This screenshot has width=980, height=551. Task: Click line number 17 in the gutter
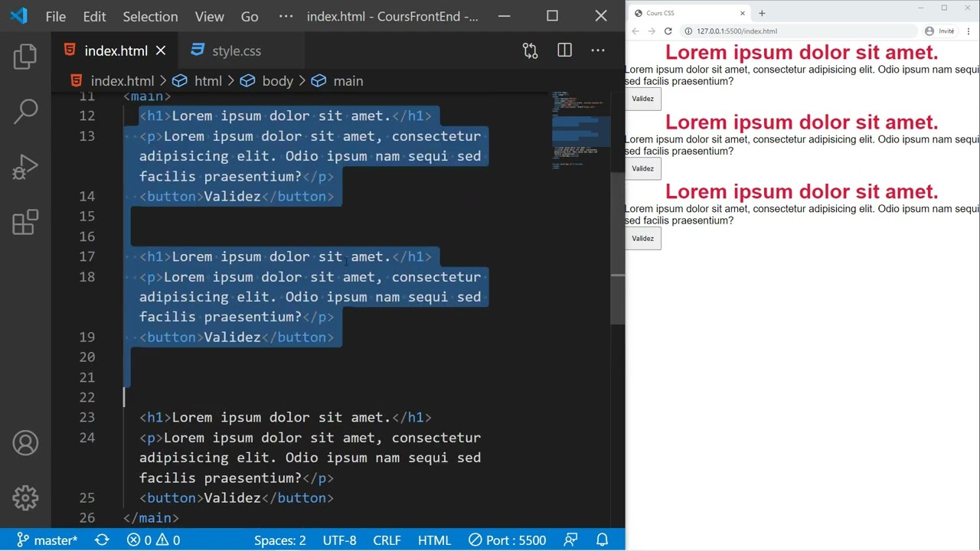point(87,256)
